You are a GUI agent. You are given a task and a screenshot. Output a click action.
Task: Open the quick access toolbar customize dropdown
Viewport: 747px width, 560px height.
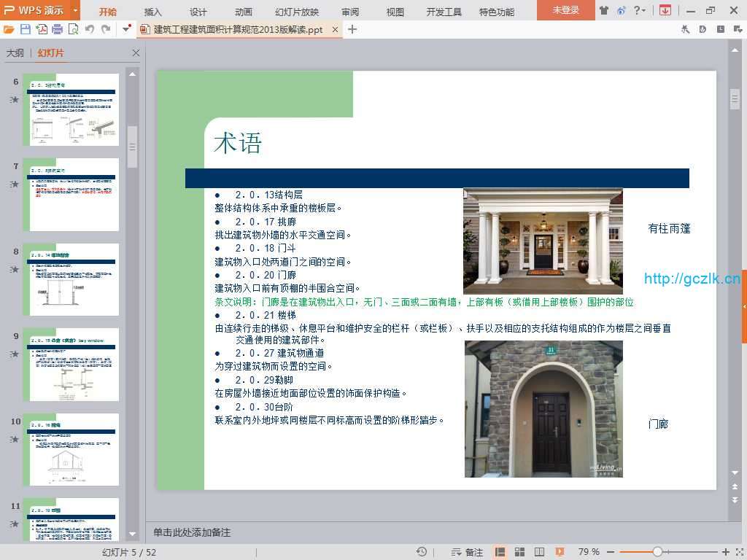click(x=127, y=29)
